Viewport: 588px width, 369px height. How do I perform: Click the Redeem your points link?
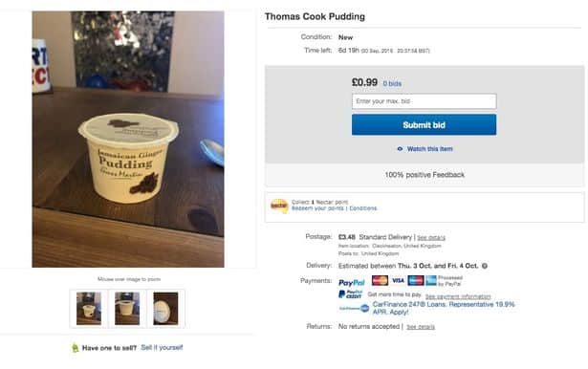click(x=317, y=208)
